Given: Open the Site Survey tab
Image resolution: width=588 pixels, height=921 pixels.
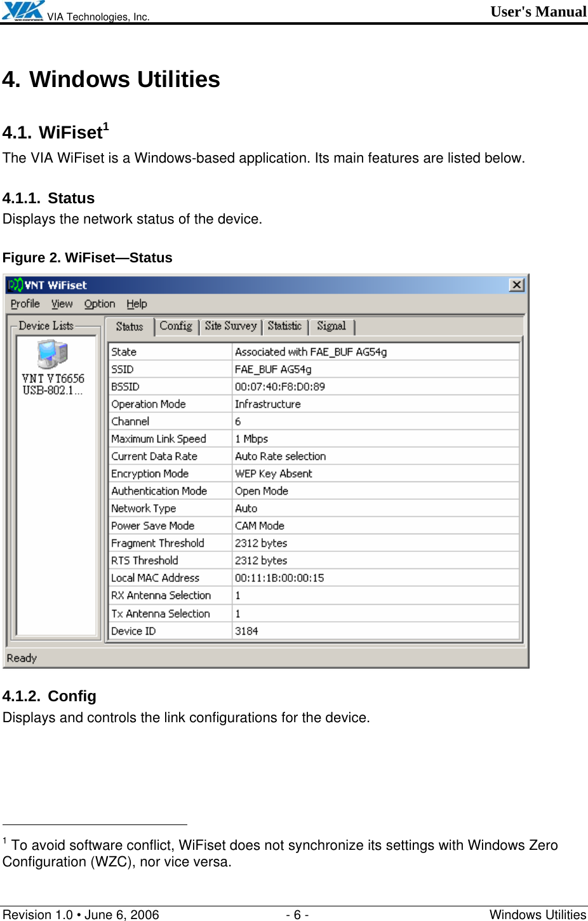Looking at the screenshot, I should 231,326.
